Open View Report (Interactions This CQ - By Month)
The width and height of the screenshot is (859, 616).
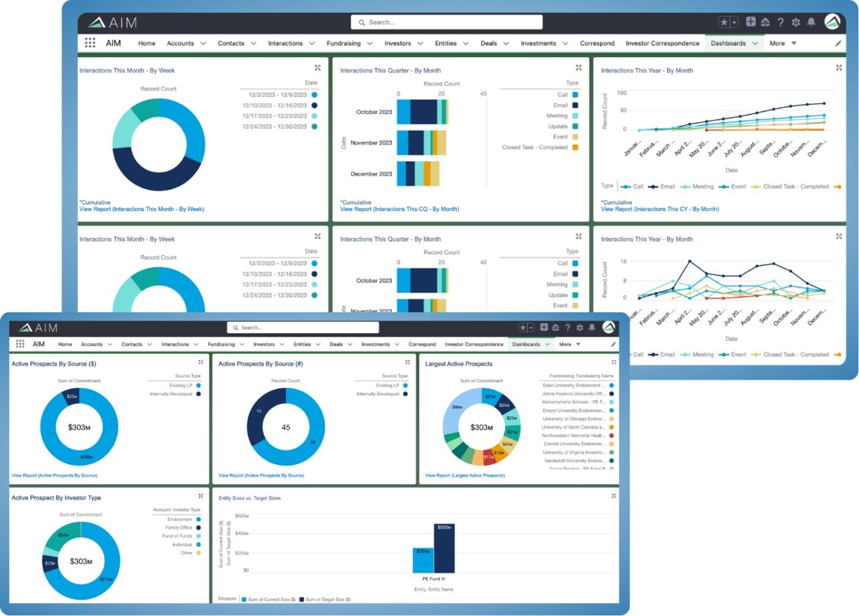[399, 209]
